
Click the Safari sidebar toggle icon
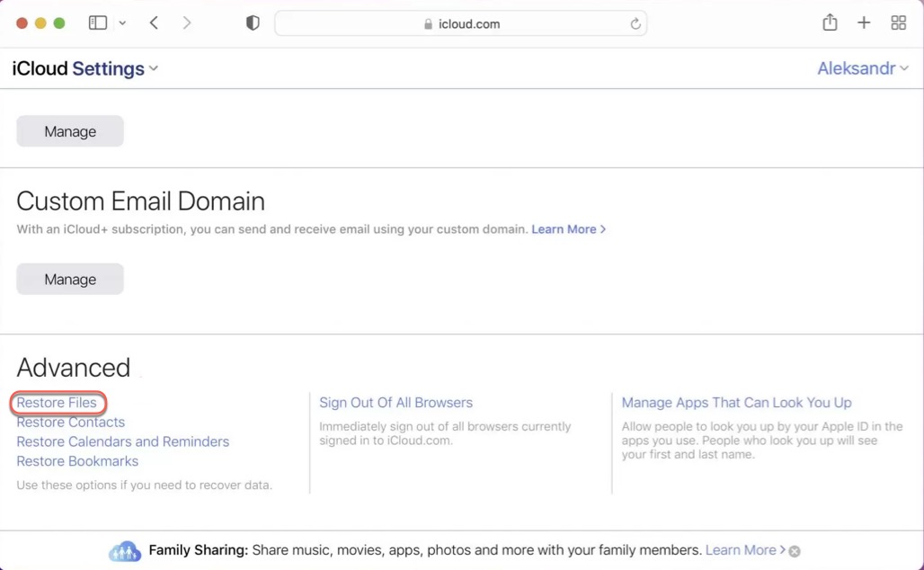pos(98,23)
